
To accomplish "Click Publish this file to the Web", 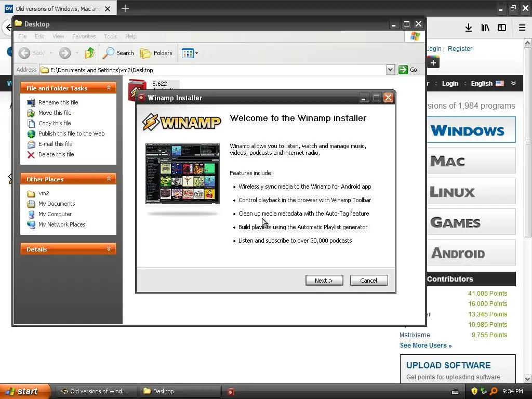I will (71, 134).
